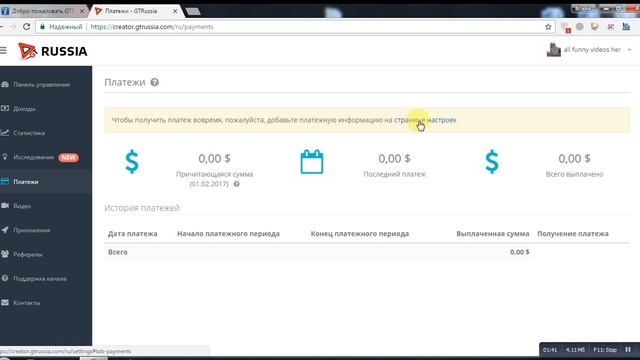This screenshot has width=640, height=360.
Task: Click the dollar icon for Всего выплачено
Action: click(x=492, y=162)
